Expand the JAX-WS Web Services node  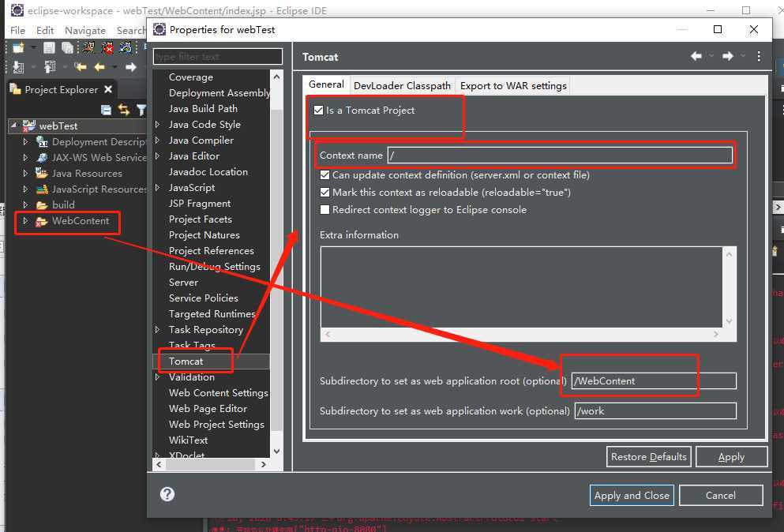(x=25, y=158)
